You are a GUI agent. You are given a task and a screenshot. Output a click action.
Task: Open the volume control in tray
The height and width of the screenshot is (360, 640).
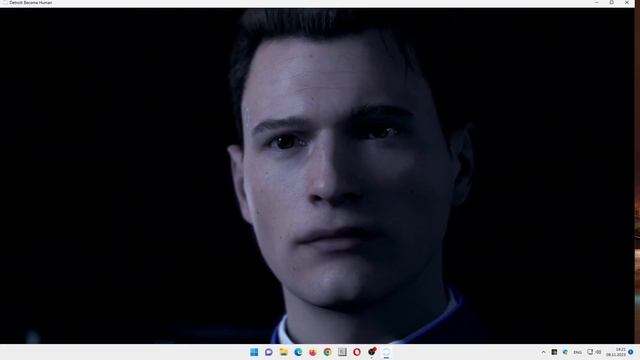pos(598,352)
